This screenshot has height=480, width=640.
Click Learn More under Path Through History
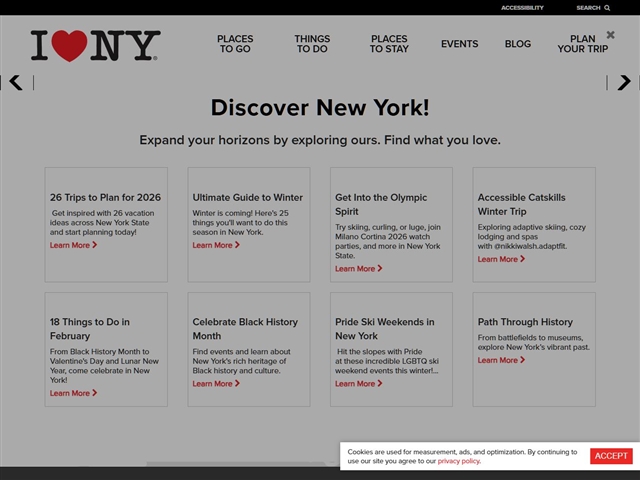tap(501, 360)
